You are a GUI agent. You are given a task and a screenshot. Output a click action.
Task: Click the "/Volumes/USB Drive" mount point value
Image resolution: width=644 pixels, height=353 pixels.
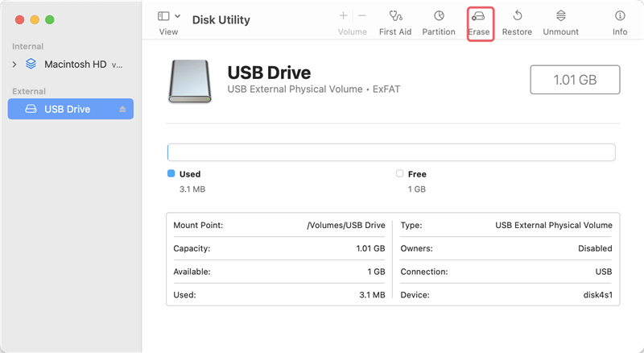pyautogui.click(x=346, y=225)
